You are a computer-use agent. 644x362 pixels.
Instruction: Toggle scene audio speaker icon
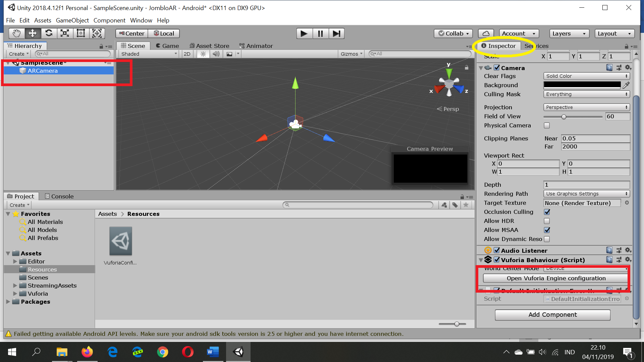coord(216,54)
